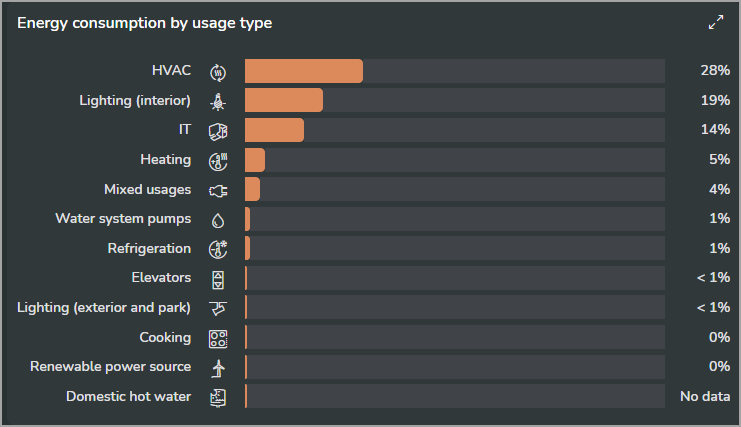Click the Domestic hot water icon

click(x=218, y=398)
